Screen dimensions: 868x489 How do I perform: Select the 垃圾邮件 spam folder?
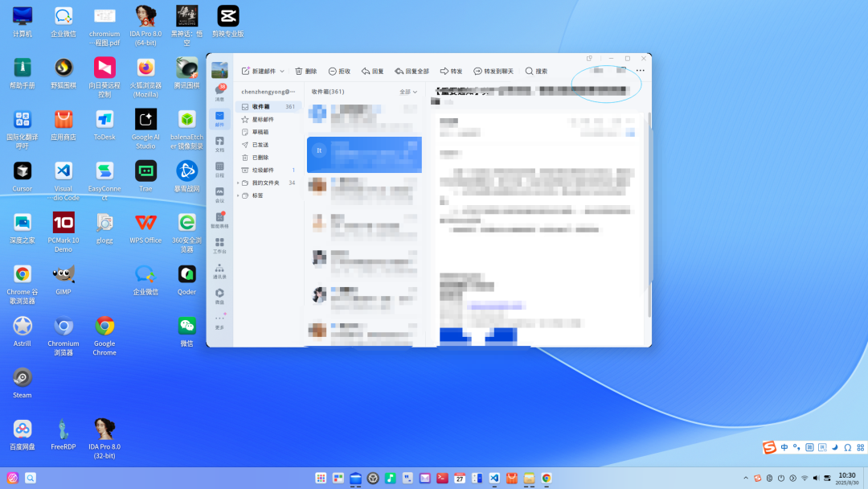[268, 170]
